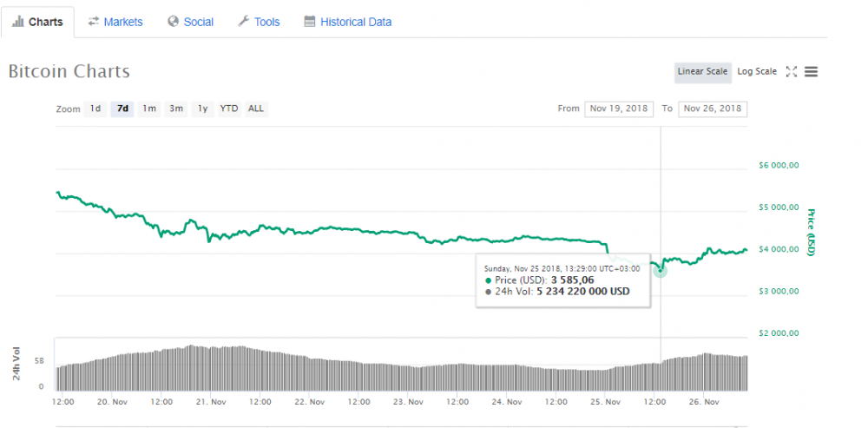Click the 26. Nov date label

[704, 402]
